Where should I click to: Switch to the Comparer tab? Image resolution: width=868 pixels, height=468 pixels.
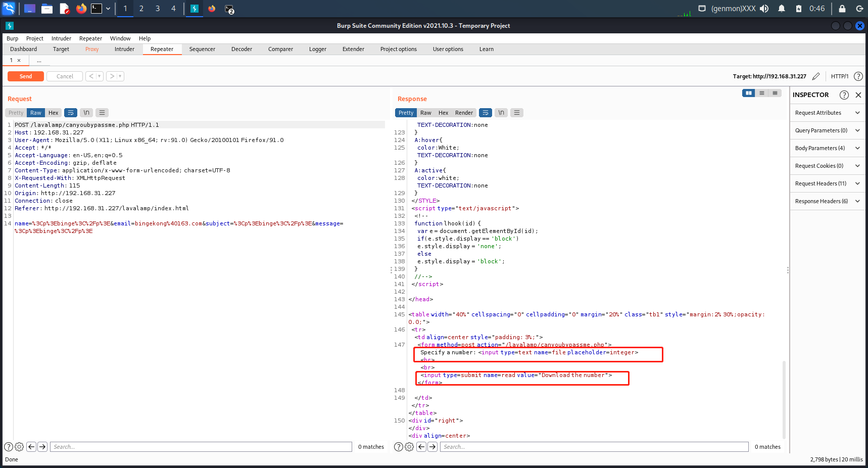[x=280, y=49]
